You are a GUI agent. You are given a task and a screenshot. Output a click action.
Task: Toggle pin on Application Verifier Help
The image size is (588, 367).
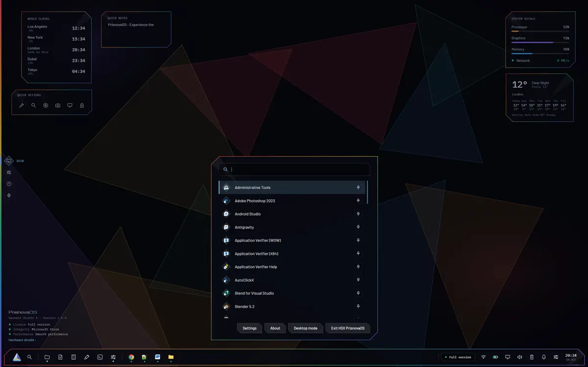click(358, 267)
